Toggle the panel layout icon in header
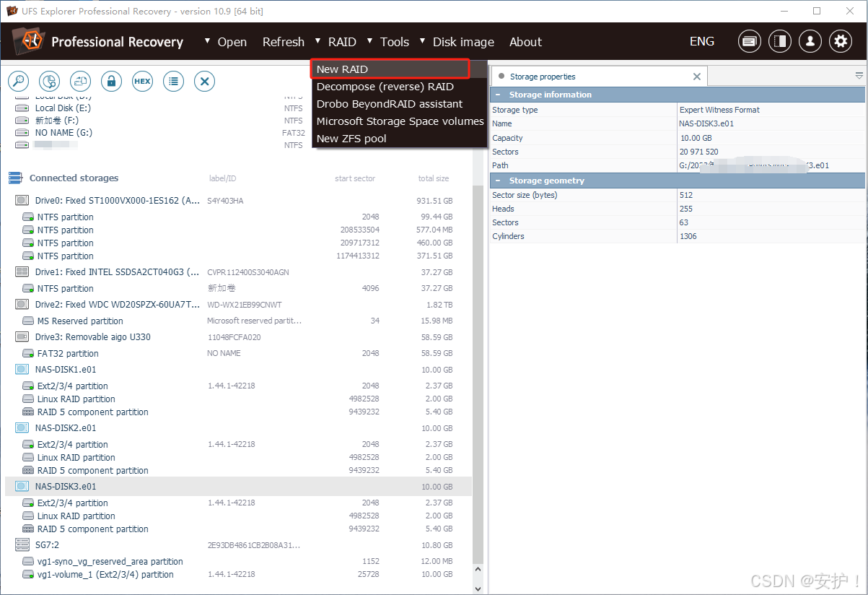This screenshot has width=868, height=595. [780, 41]
